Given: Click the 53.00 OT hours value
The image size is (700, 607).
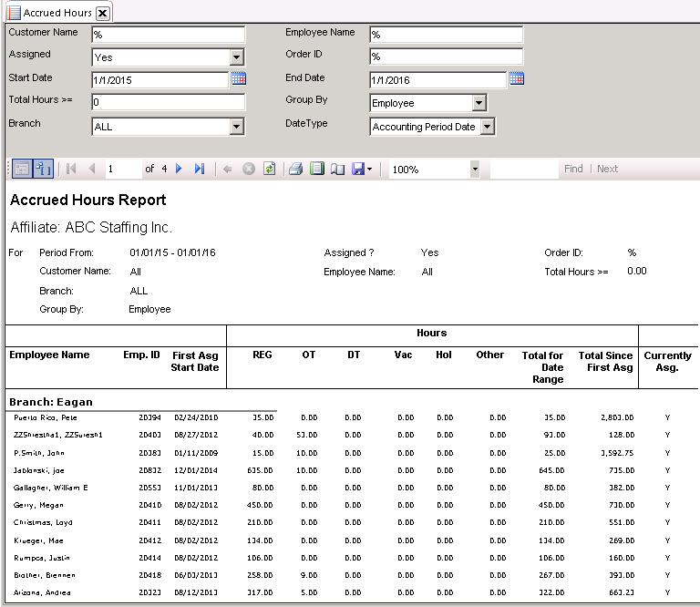Looking at the screenshot, I should (306, 435).
